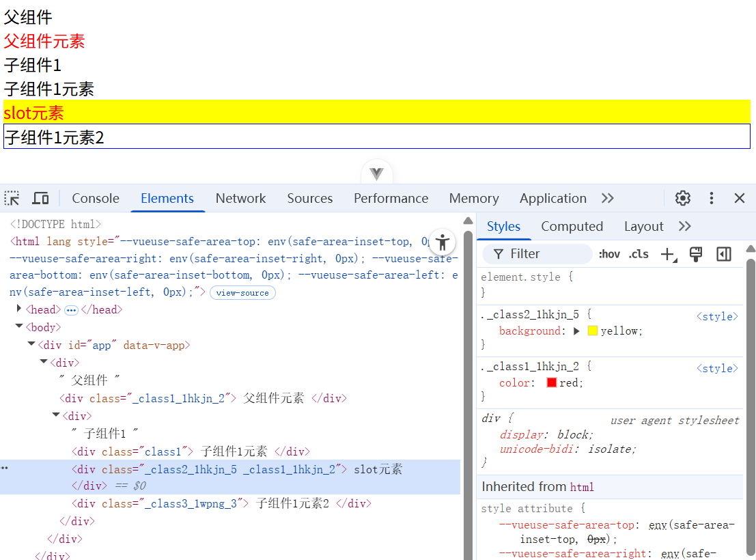This screenshot has width=756, height=560.
Task: Click the Vue DevTools floating logo
Action: [376, 173]
